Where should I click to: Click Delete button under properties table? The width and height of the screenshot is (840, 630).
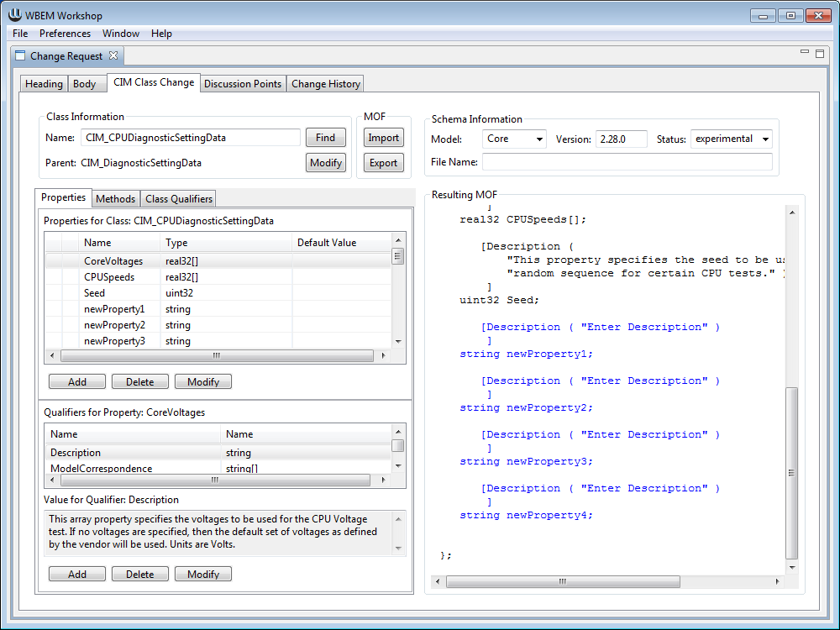pyautogui.click(x=139, y=381)
